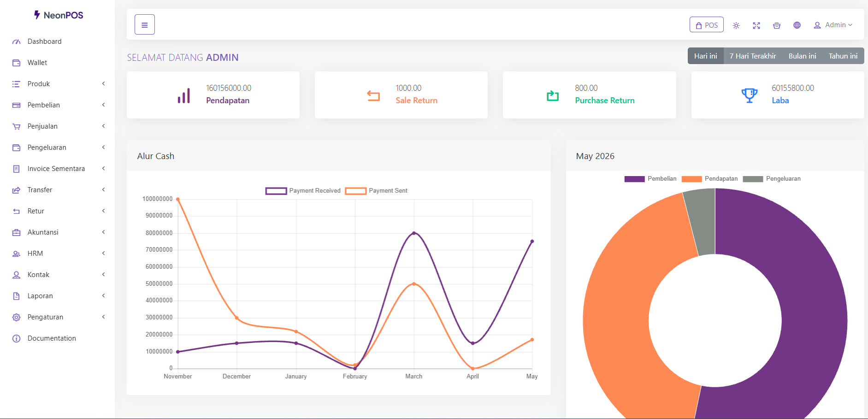Toggle Pembelian legend swatch in donut chart
Viewport: 868px width, 419px height.
tap(635, 179)
